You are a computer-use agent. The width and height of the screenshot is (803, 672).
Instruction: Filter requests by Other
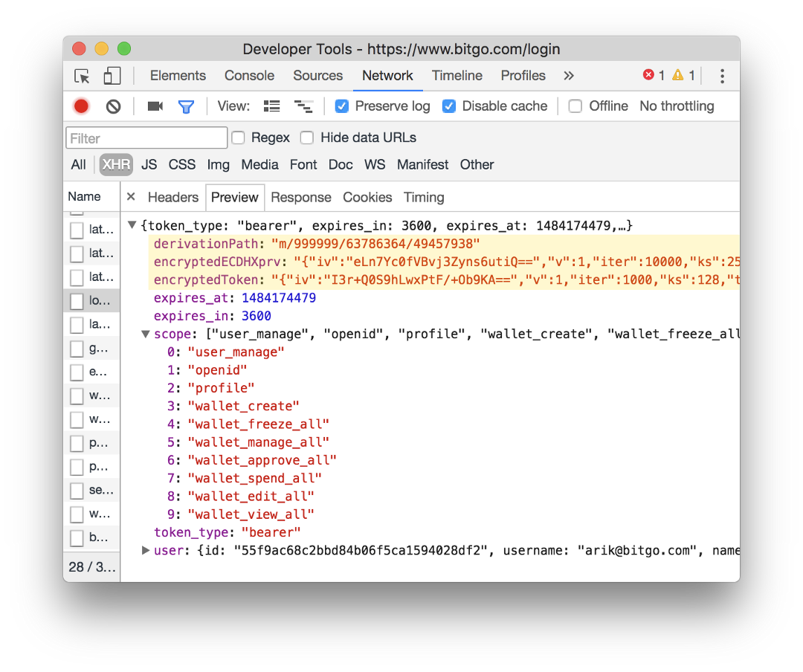[x=477, y=164]
